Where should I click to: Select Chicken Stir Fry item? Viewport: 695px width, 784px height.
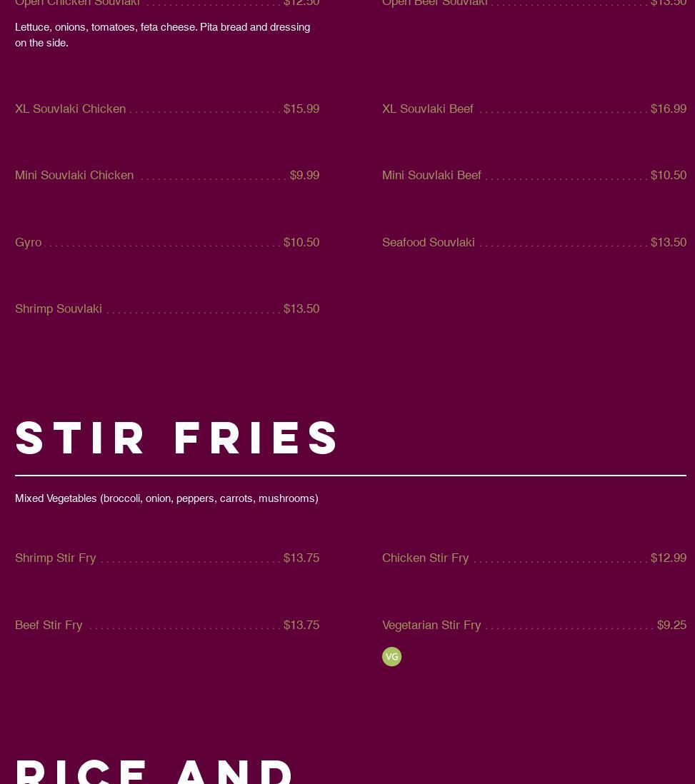[425, 558]
